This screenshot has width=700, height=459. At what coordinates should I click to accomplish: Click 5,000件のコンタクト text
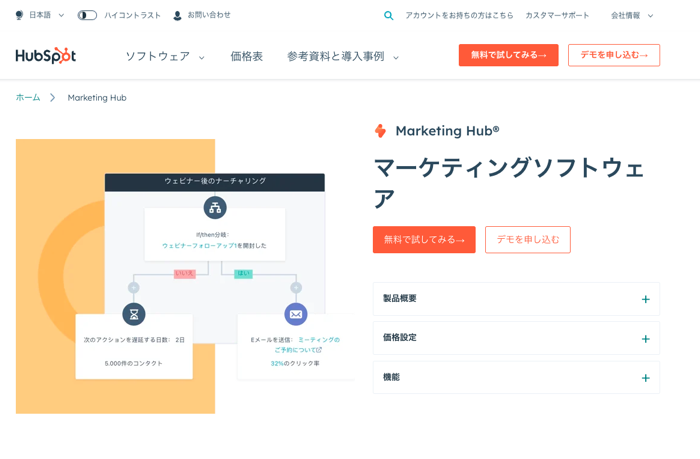[133, 363]
